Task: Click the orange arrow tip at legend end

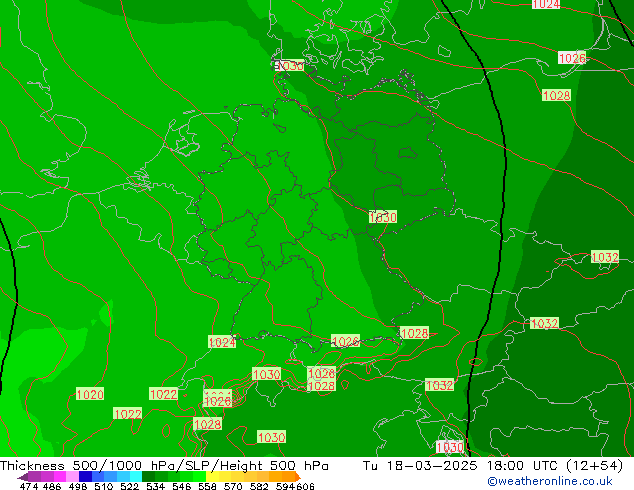Action: (298, 476)
